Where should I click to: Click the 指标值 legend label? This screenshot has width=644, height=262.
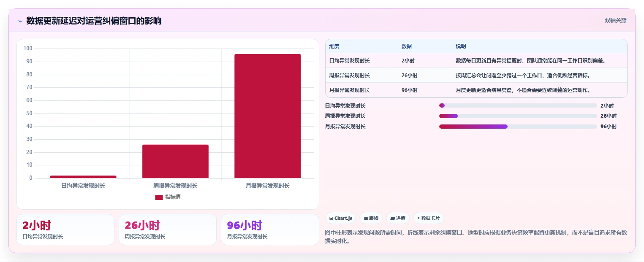point(173,197)
